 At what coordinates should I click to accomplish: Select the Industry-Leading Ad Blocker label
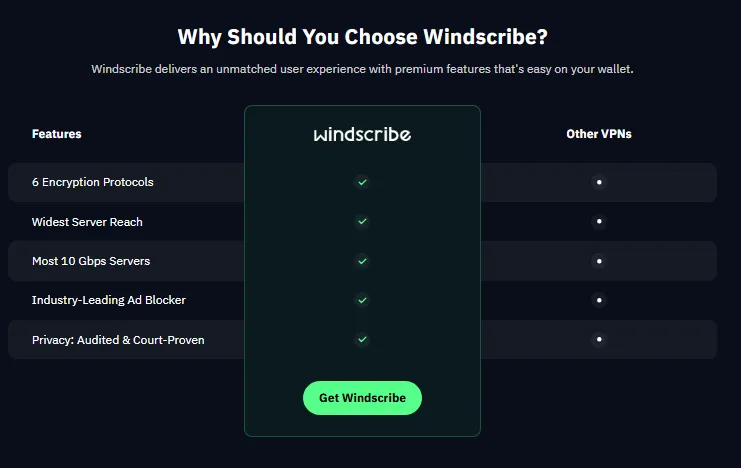tap(108, 300)
